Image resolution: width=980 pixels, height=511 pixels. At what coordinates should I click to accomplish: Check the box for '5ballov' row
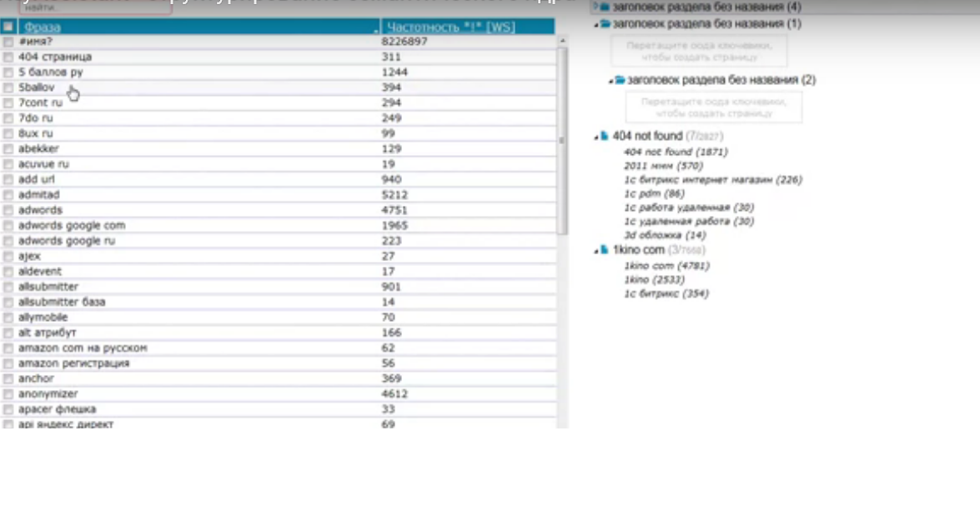[8, 88]
